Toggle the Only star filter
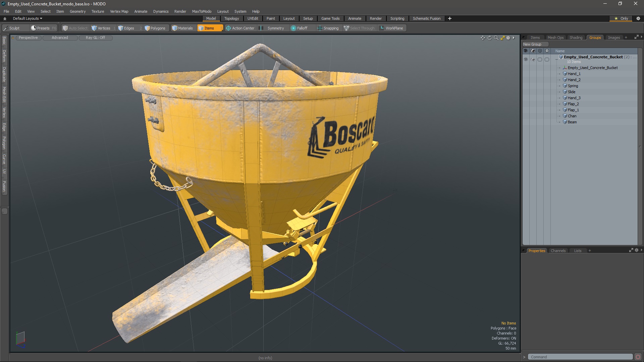 (x=621, y=18)
